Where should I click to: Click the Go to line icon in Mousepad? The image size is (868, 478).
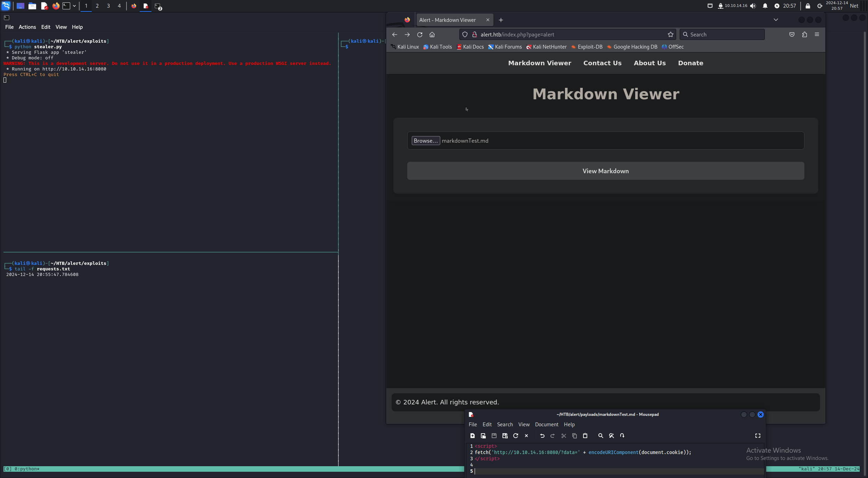pyautogui.click(x=622, y=436)
